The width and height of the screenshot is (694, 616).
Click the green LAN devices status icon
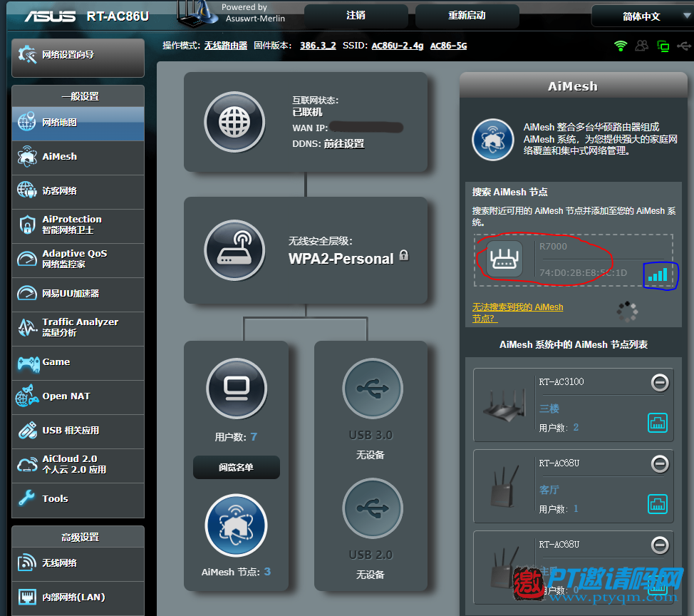tap(663, 46)
